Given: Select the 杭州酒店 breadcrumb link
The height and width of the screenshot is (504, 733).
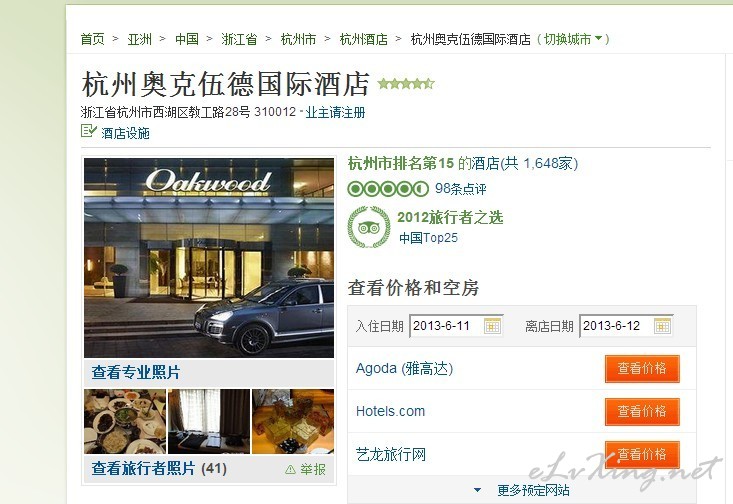Looking at the screenshot, I should (x=364, y=39).
